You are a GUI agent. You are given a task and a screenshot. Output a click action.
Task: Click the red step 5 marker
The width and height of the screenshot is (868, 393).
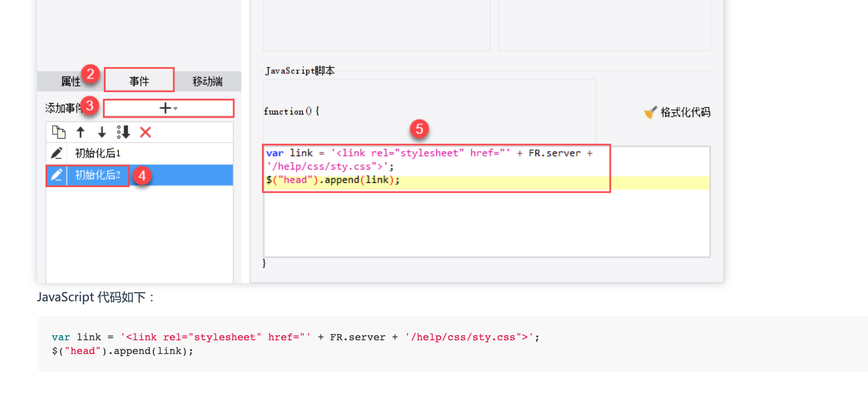pos(419,129)
